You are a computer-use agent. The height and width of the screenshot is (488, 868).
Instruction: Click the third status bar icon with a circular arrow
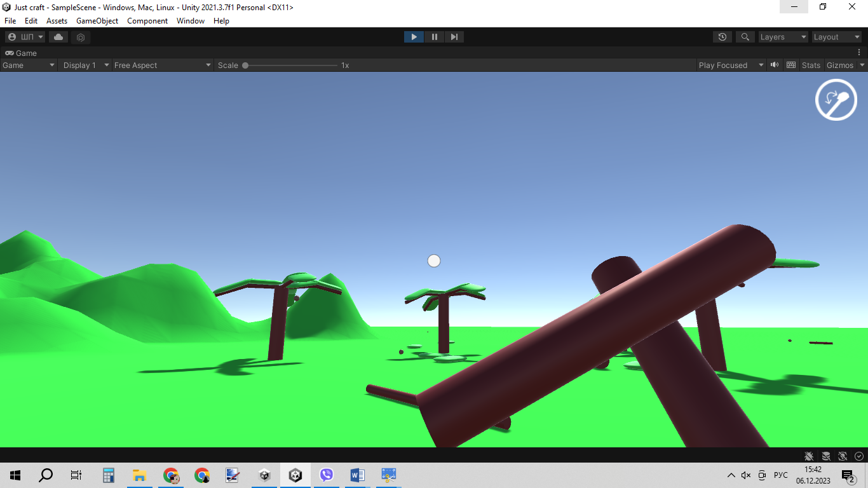click(843, 456)
